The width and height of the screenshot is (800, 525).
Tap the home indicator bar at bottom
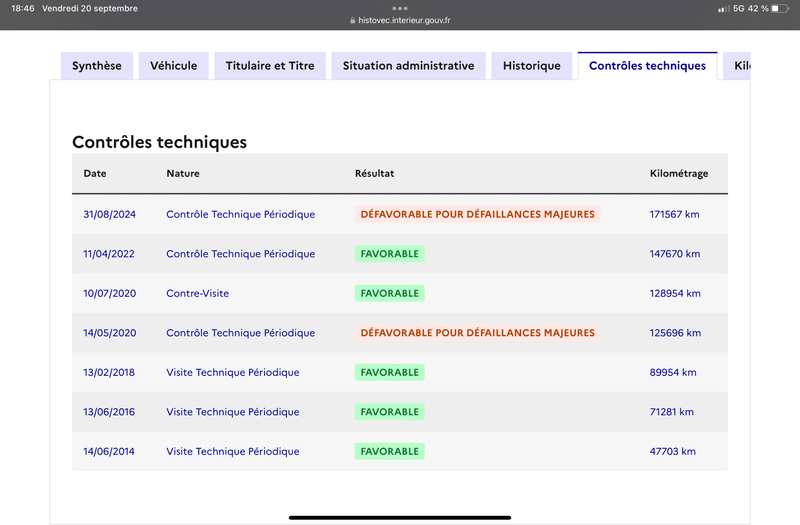400,517
